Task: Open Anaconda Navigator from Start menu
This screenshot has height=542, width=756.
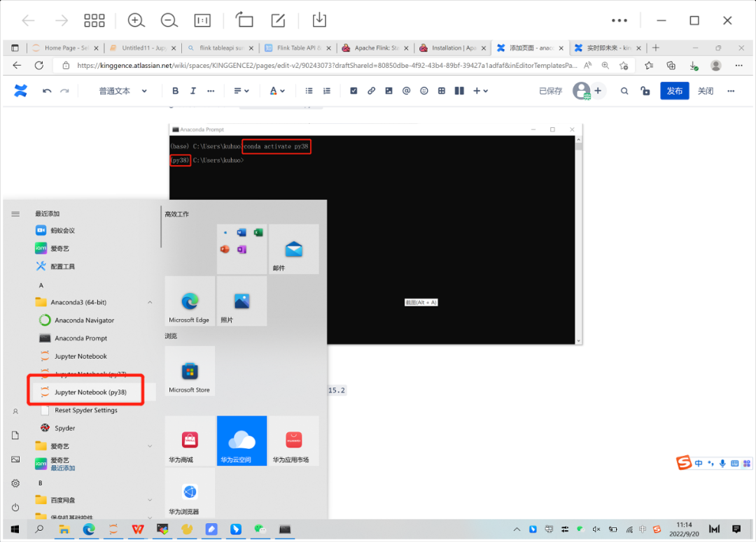Action: click(84, 320)
